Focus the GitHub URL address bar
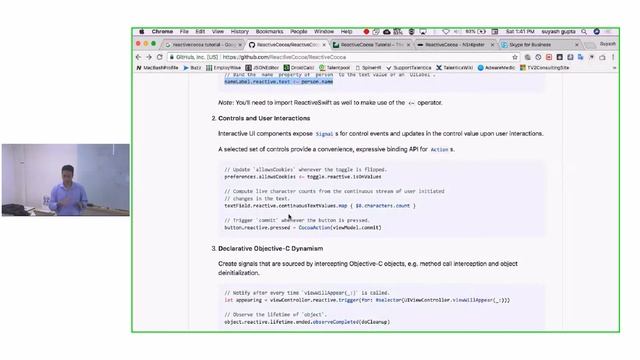Image resolution: width=640 pixels, height=360 pixels. click(x=343, y=57)
